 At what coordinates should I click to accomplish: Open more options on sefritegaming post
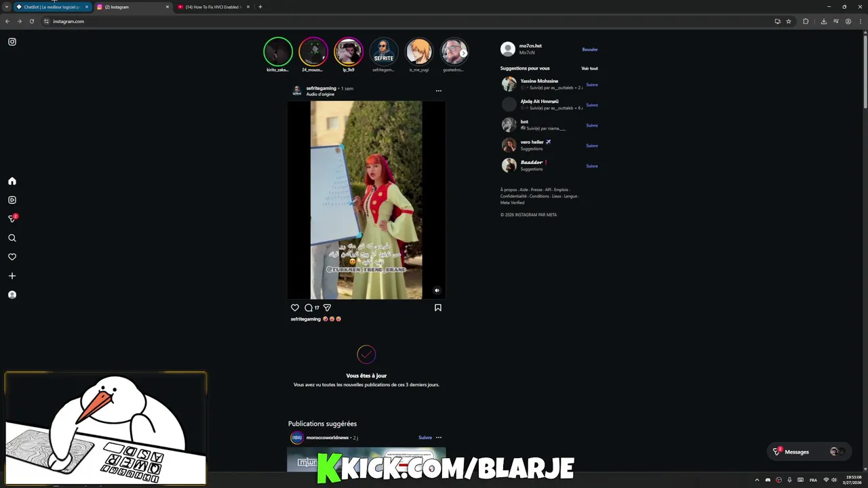(439, 91)
